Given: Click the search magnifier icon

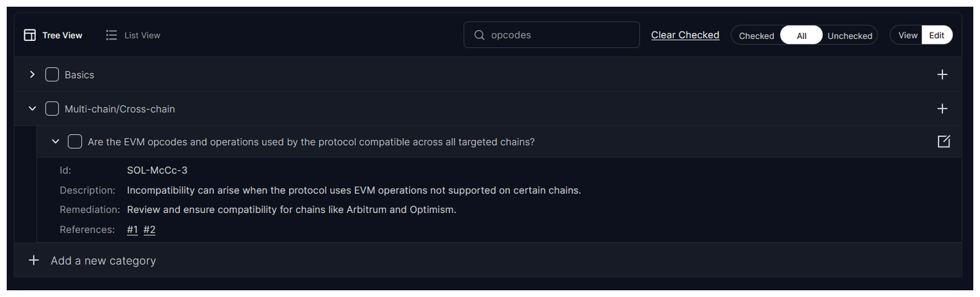Looking at the screenshot, I should click(x=479, y=35).
